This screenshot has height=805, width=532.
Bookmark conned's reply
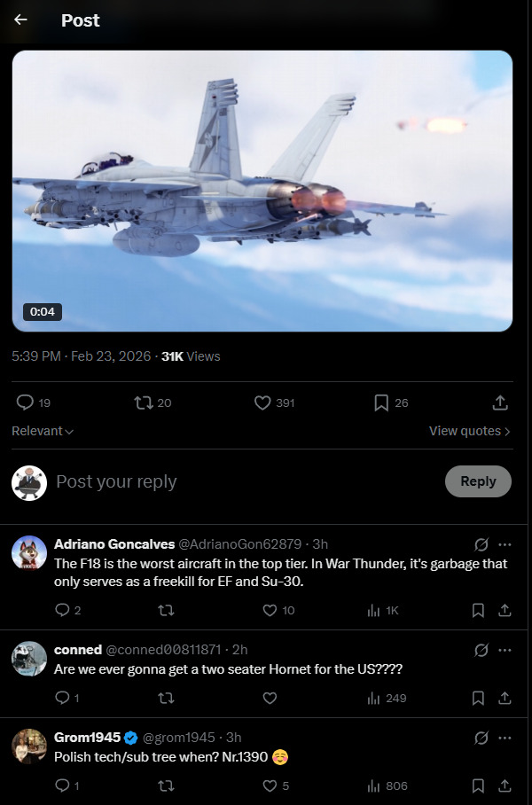(478, 698)
